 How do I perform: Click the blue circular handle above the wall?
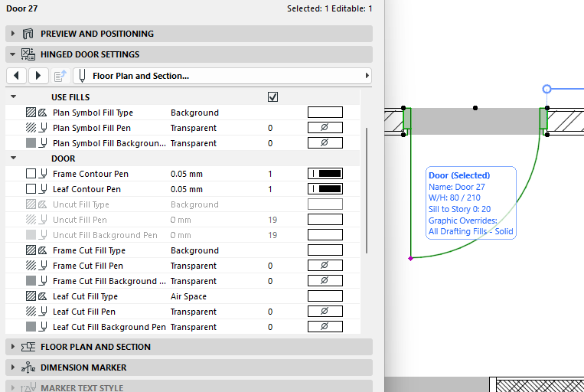546,89
